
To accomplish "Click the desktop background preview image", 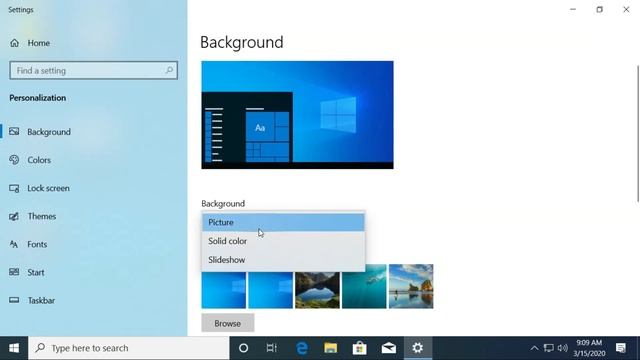I will tap(298, 115).
